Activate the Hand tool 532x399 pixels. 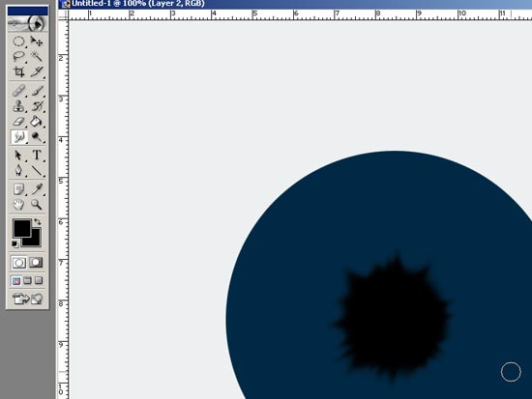click(18, 205)
